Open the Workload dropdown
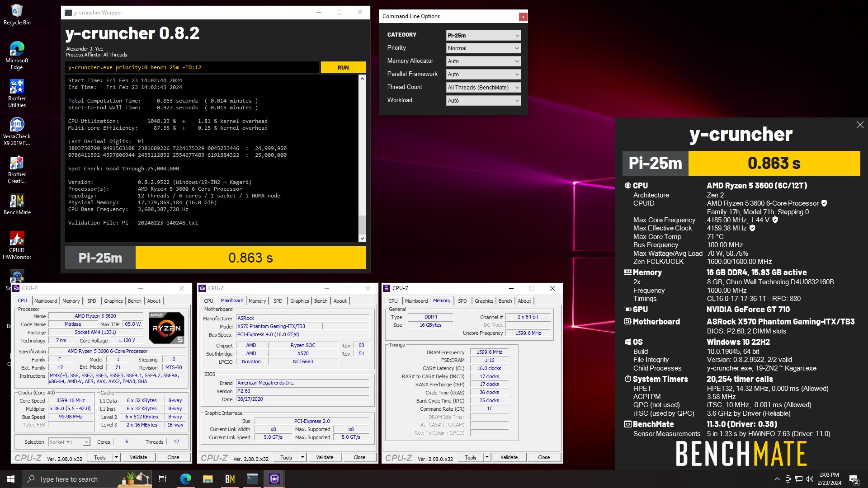Viewport: 868px width, 488px height. click(483, 101)
